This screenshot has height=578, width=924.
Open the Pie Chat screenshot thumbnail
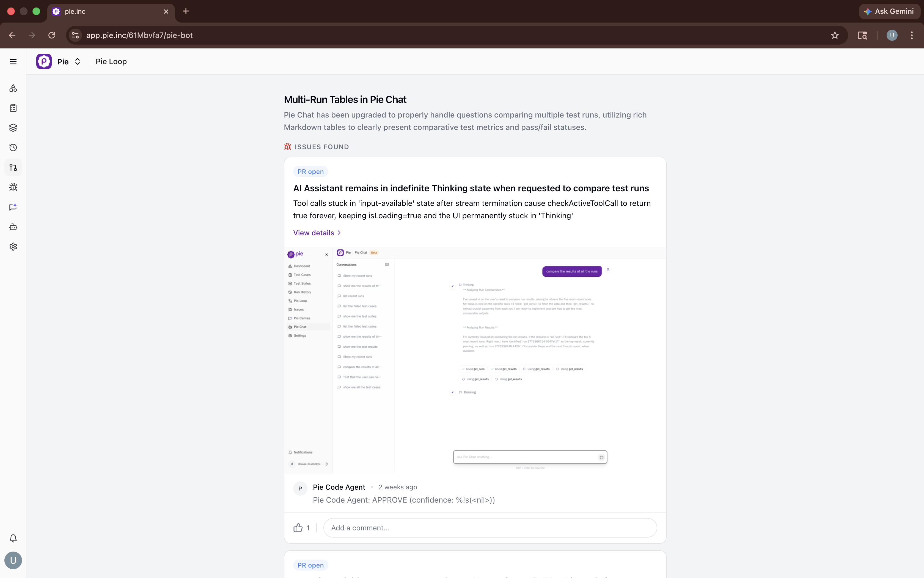click(x=475, y=360)
